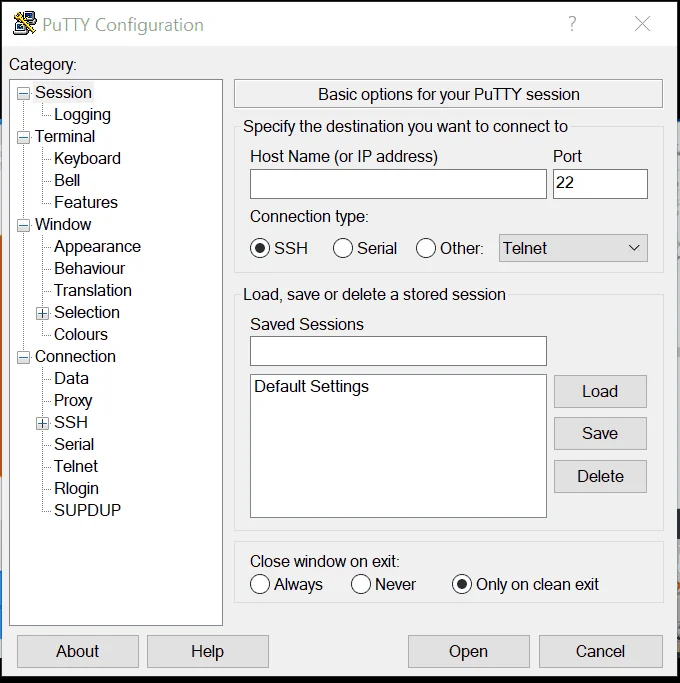680x683 pixels.
Task: Collapse the Window tree node
Action: 23,225
